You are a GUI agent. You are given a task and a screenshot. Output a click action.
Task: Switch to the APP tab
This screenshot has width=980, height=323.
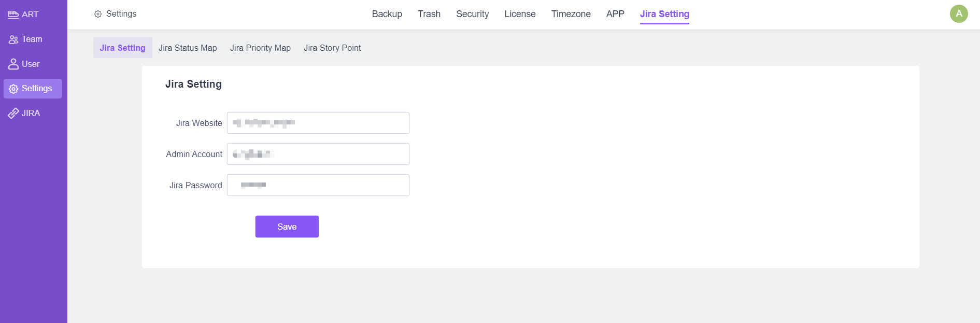click(615, 14)
